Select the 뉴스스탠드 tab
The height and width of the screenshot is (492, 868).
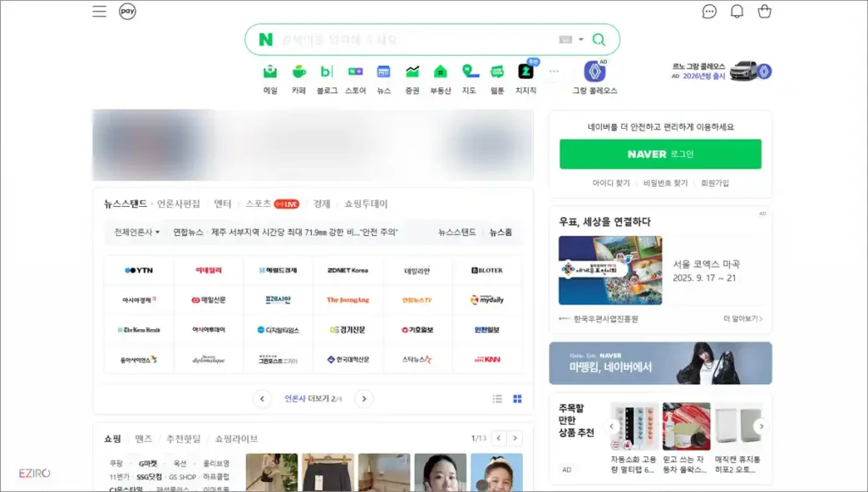point(125,204)
